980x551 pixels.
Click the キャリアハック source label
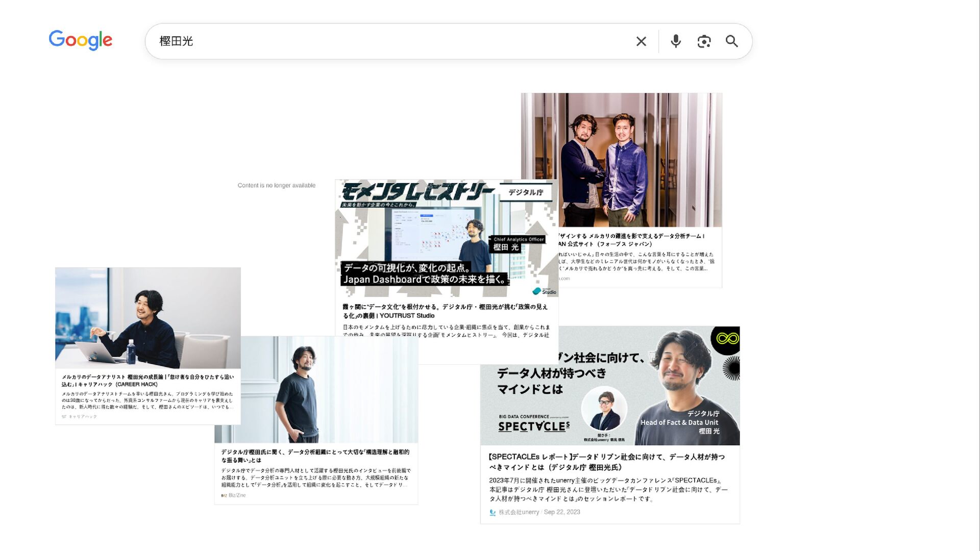[83, 417]
